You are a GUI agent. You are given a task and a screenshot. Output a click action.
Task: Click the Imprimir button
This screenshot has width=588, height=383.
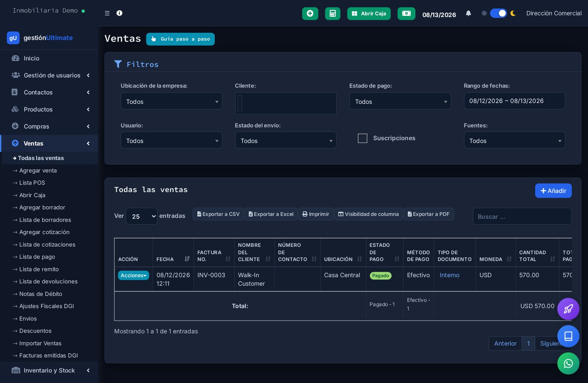point(316,214)
